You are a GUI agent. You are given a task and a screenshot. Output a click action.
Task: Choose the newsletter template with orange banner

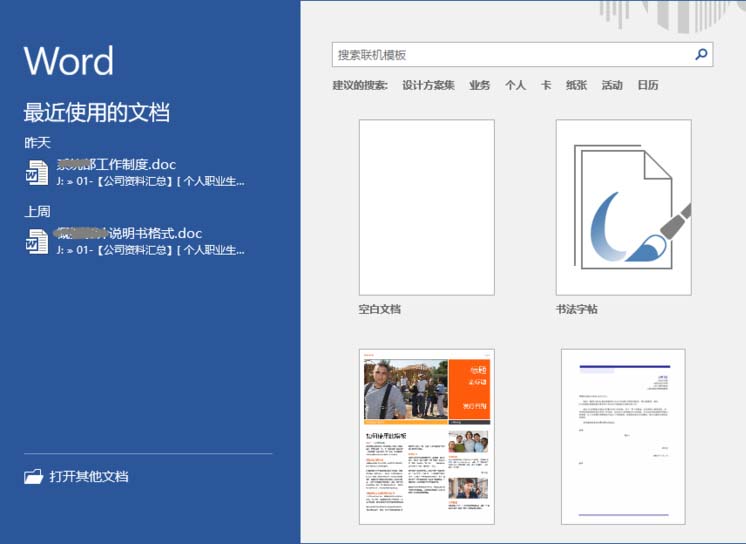tap(427, 436)
